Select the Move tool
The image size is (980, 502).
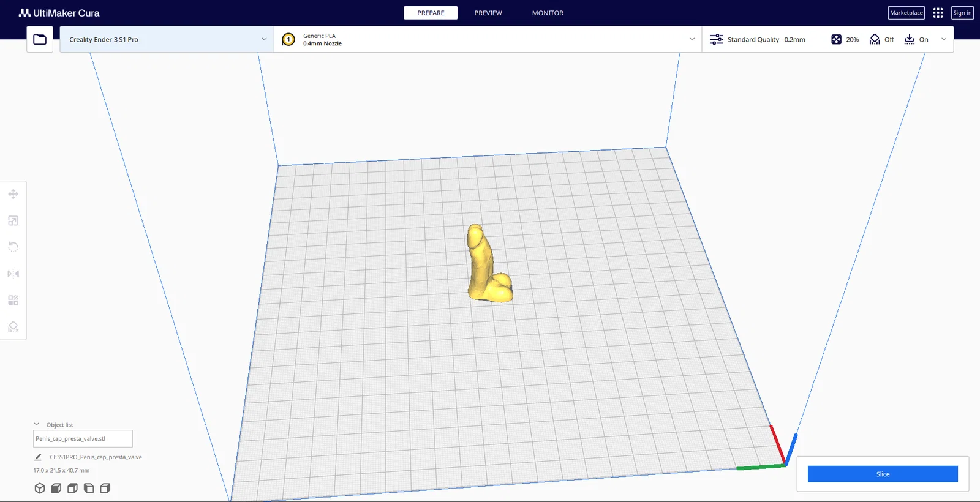coord(13,194)
